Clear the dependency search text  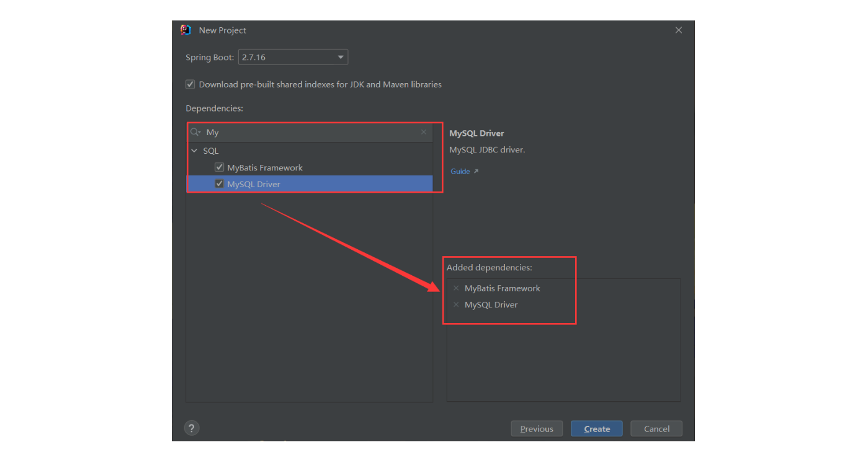424,132
